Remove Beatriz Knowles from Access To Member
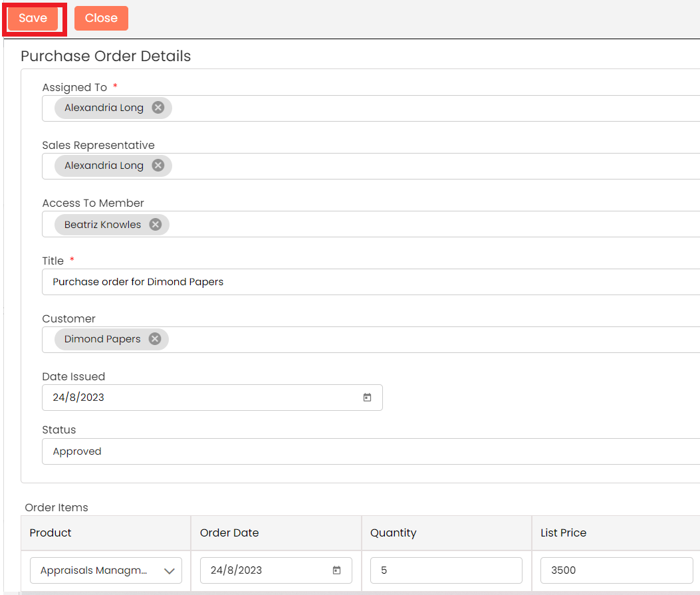 coord(156,225)
